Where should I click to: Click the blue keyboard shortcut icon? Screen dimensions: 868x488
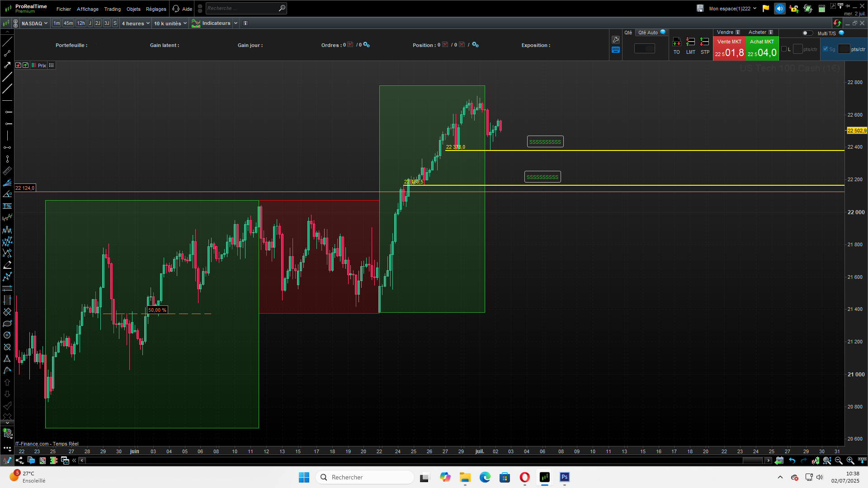tap(615, 50)
